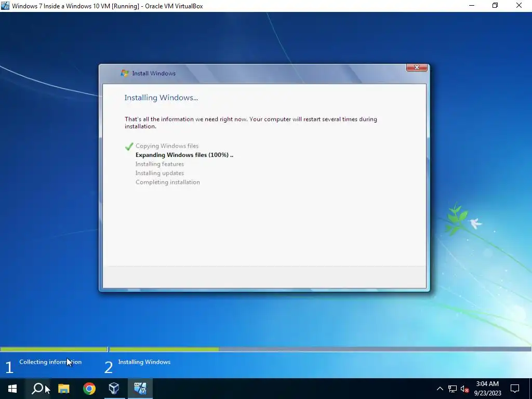The width and height of the screenshot is (532, 399).
Task: Open taskbar search magnifier
Action: 37,389
